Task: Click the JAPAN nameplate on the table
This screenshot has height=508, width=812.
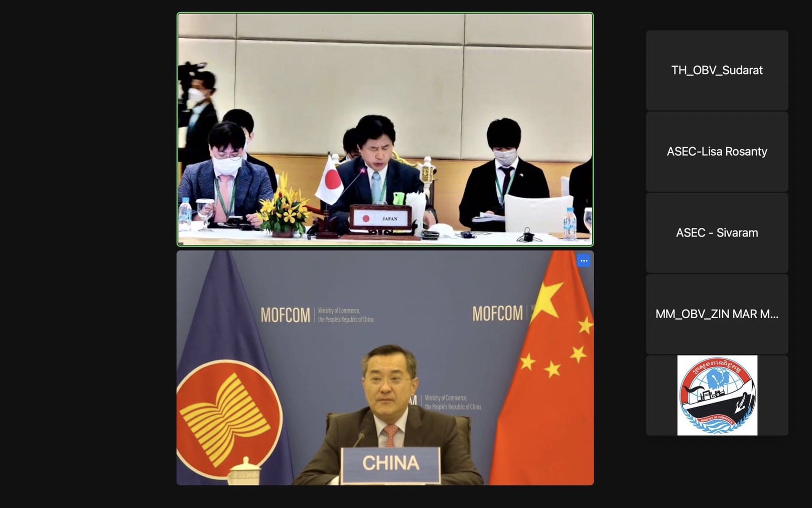Action: tap(382, 218)
